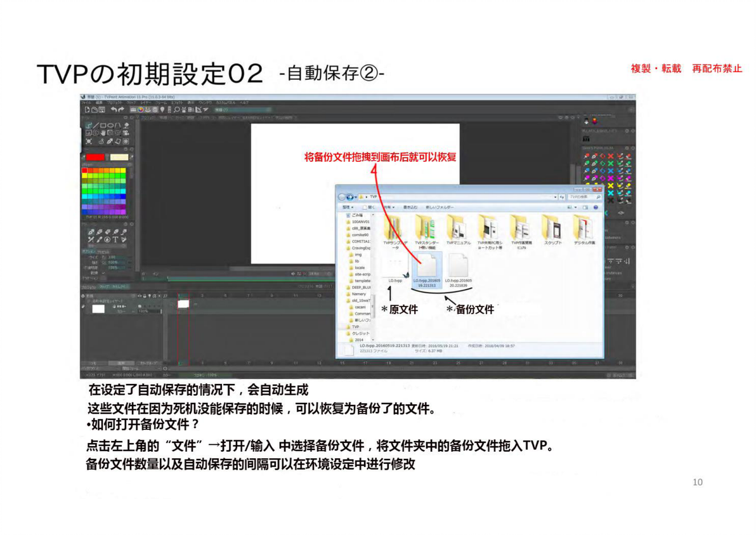
Task: Click the Redo arrow in TVPaint toolbar
Action: 121,110
